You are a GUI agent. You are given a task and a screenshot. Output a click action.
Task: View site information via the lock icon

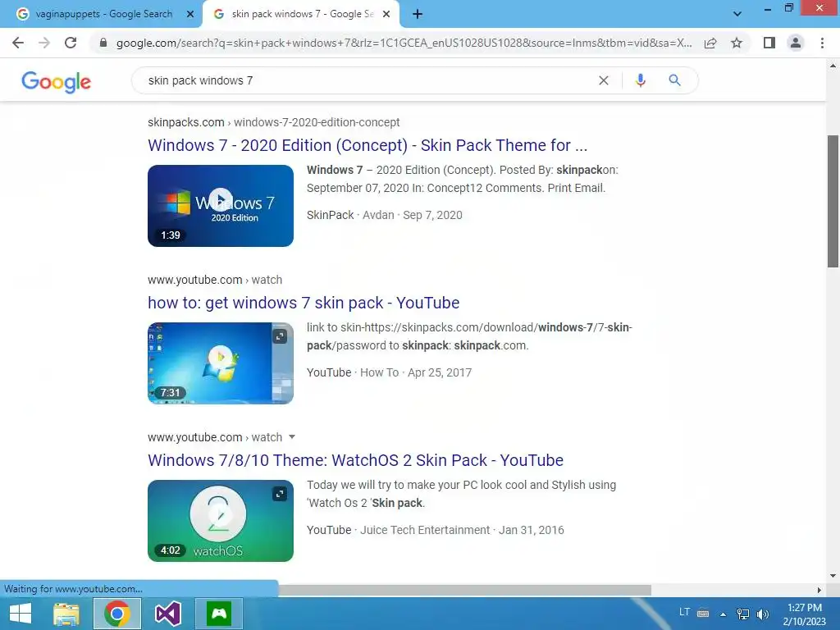[103, 43]
